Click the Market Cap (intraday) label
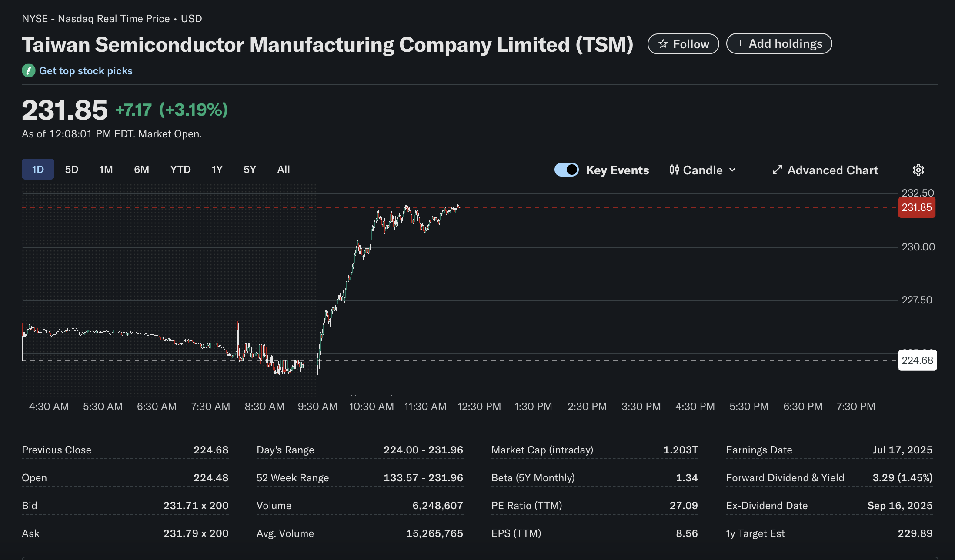This screenshot has width=955, height=560. [542, 450]
